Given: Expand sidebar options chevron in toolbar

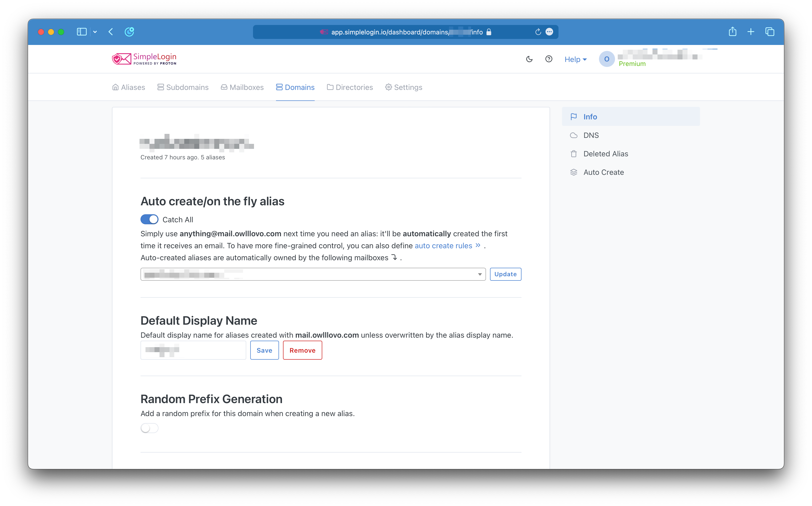Looking at the screenshot, I should click(95, 32).
